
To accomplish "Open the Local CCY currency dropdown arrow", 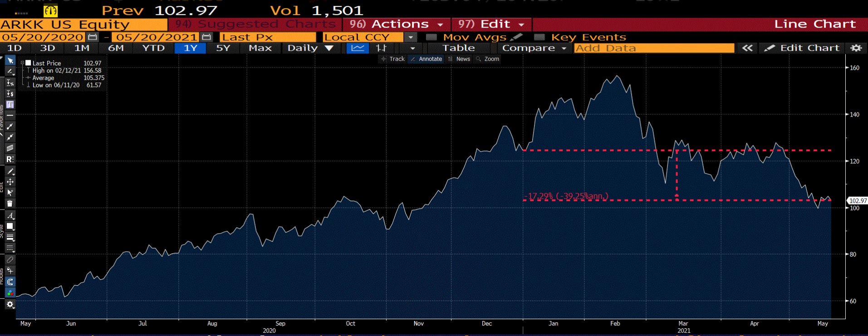I will 410,37.
